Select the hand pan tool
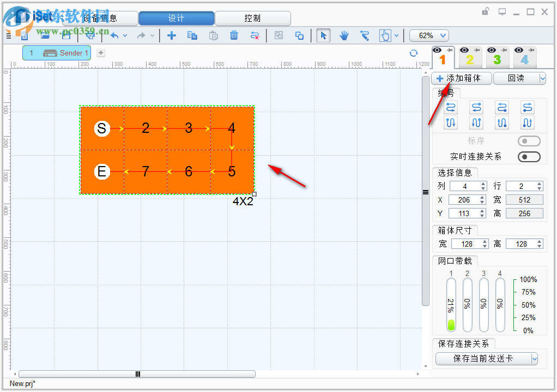The image size is (557, 392). 343,35
